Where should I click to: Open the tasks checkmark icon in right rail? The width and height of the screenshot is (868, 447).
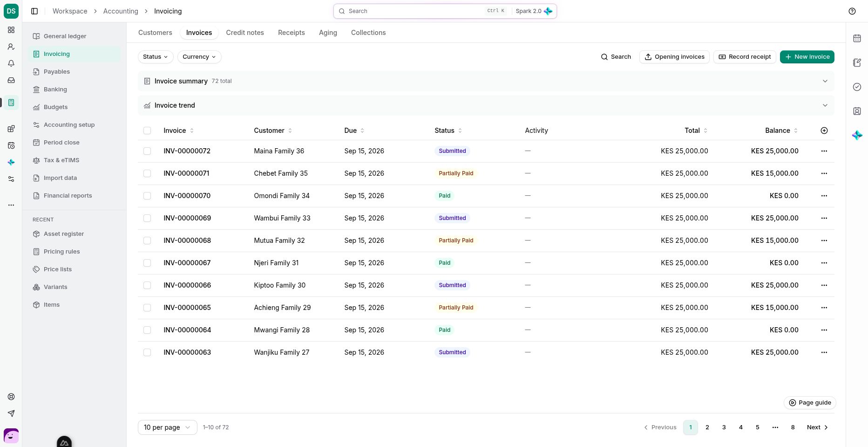(857, 87)
